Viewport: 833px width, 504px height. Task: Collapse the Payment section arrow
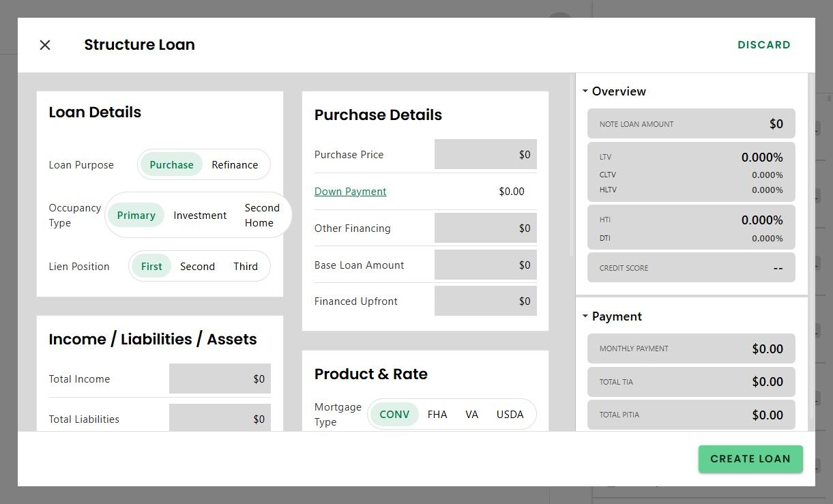(x=585, y=316)
